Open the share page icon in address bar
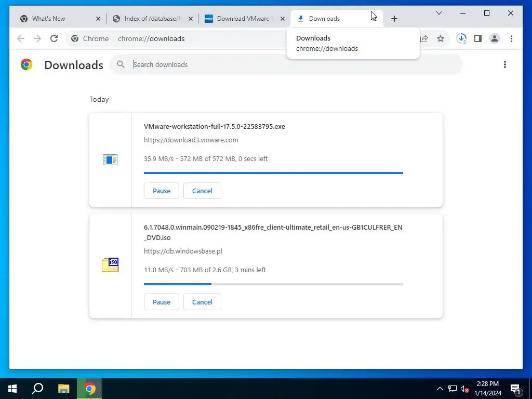 click(424, 38)
